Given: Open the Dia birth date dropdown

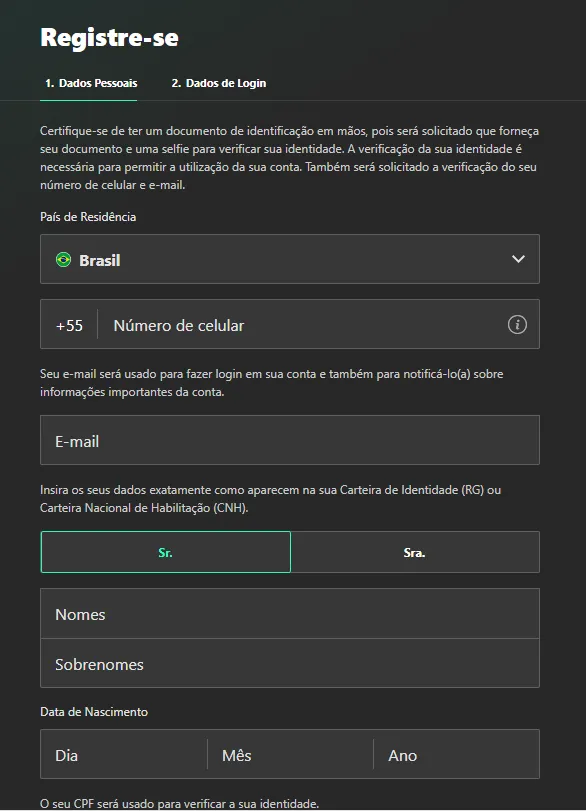Looking at the screenshot, I should 122,754.
